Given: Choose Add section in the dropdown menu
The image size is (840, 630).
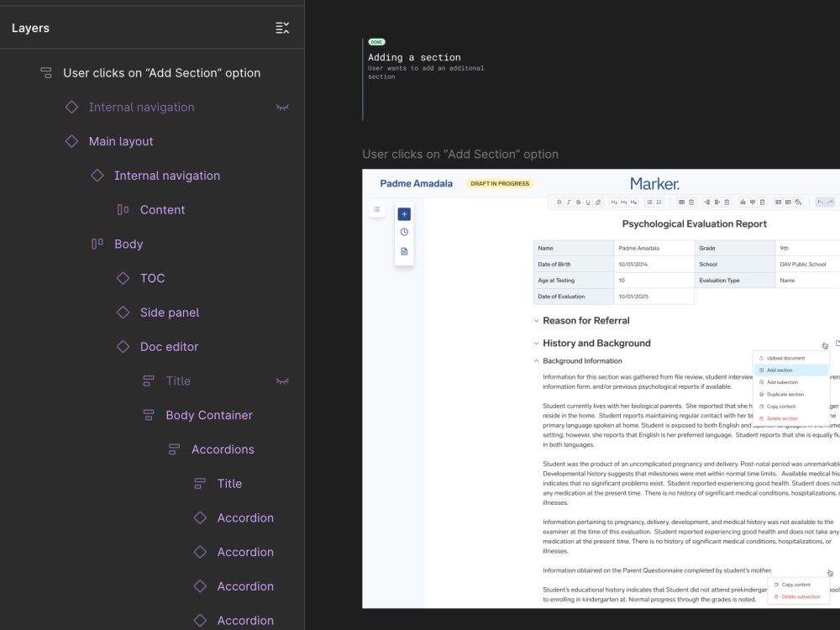Looking at the screenshot, I should [791, 370].
